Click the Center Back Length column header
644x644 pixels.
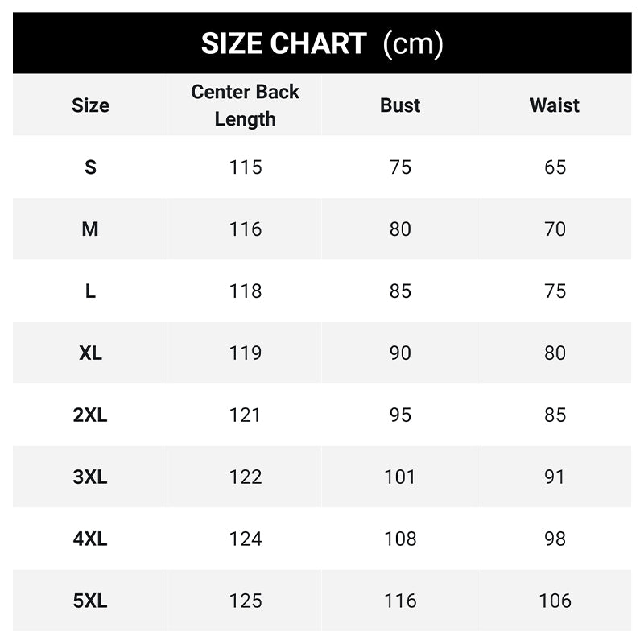click(245, 105)
